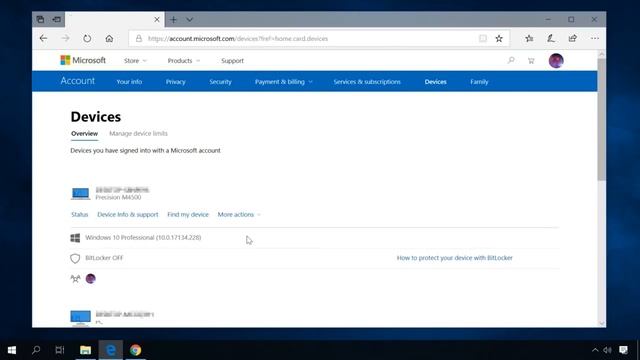640x360 pixels.
Task: Open Device info & support link
Action: [x=128, y=214]
